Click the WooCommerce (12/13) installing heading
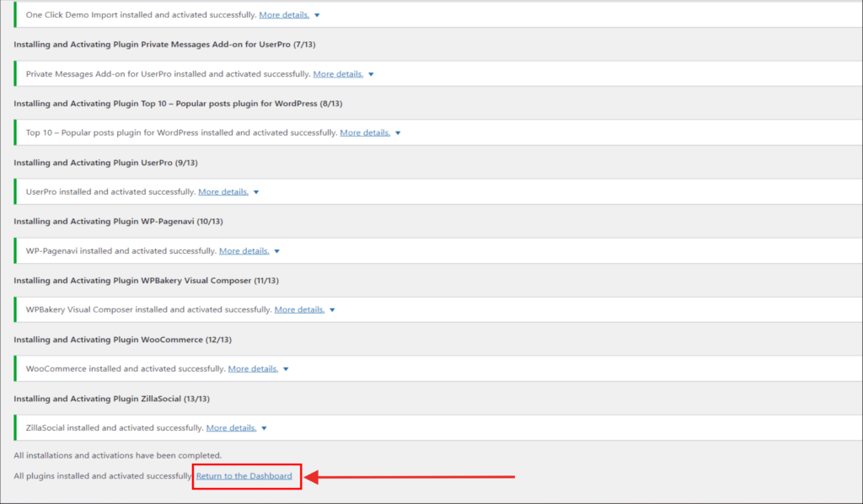The image size is (863, 504). (x=123, y=340)
